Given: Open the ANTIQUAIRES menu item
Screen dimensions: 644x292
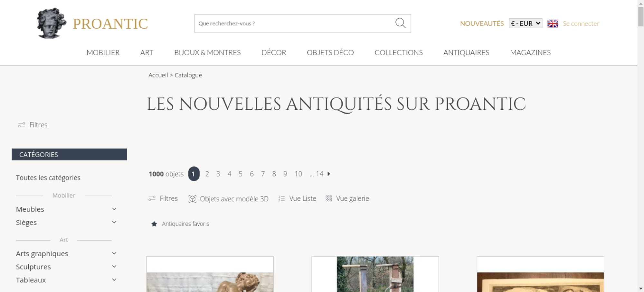Looking at the screenshot, I should [x=466, y=52].
